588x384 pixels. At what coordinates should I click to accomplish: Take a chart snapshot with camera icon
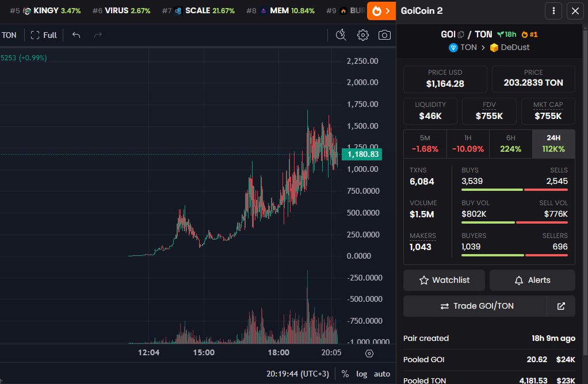pos(384,35)
